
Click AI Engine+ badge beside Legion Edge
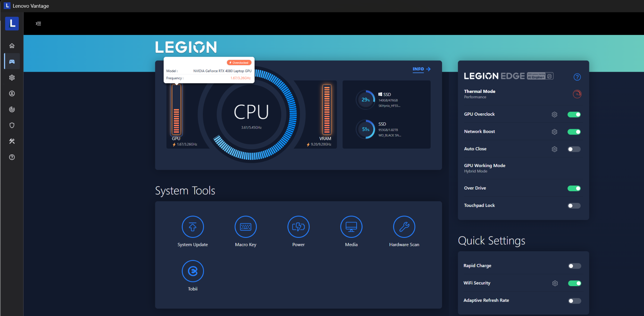point(540,76)
